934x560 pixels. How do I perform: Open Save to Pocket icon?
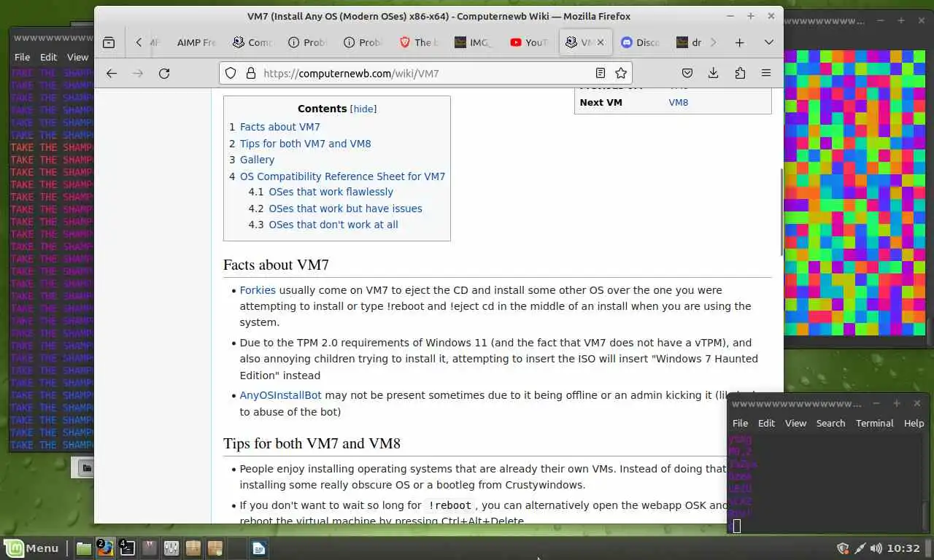pyautogui.click(x=687, y=73)
